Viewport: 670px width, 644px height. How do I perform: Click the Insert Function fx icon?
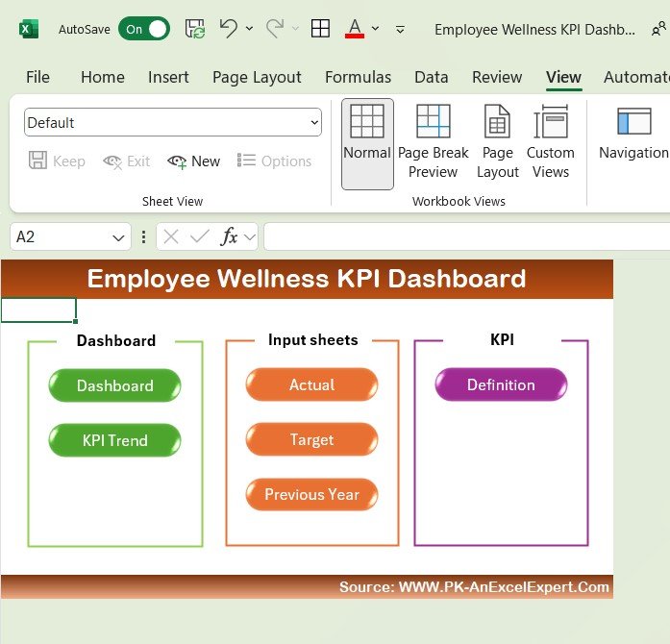coord(229,236)
